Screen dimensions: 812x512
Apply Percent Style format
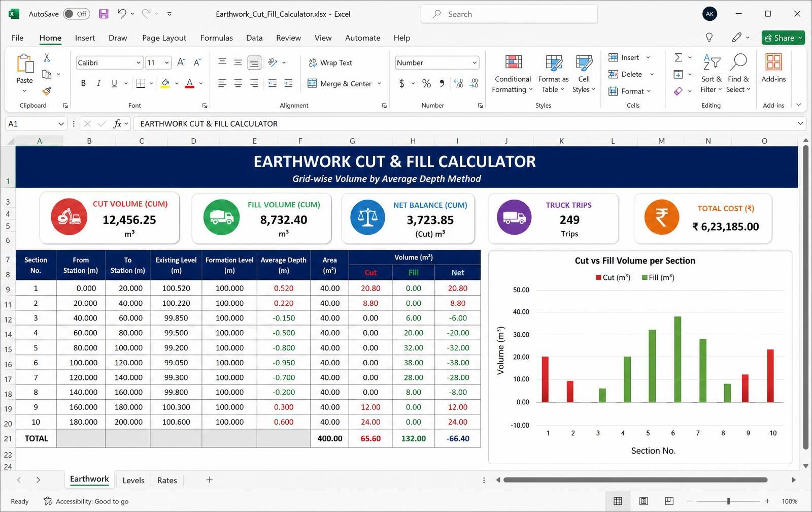[x=427, y=83]
